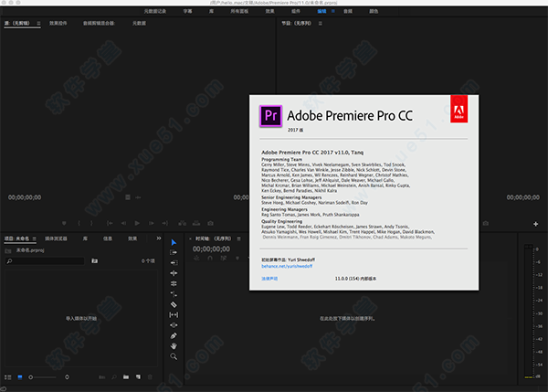
Task: Select the Ripple Edit tool
Action: click(174, 273)
